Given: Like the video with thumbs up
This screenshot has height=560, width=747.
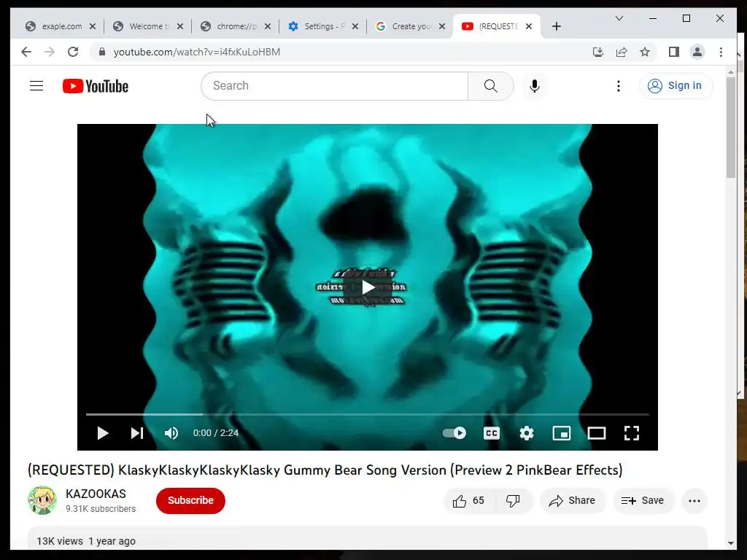Looking at the screenshot, I should [468, 500].
